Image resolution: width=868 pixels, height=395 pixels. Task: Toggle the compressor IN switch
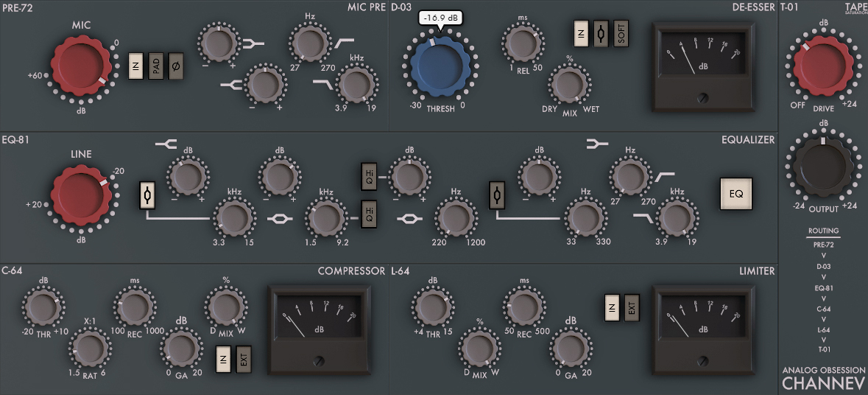click(x=224, y=360)
